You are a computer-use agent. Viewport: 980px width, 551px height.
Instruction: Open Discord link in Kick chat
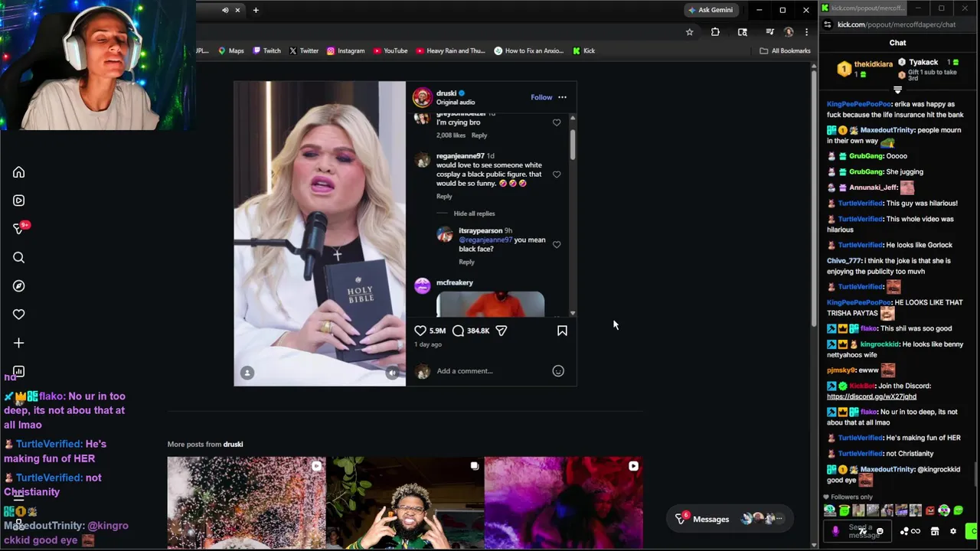[x=871, y=396]
